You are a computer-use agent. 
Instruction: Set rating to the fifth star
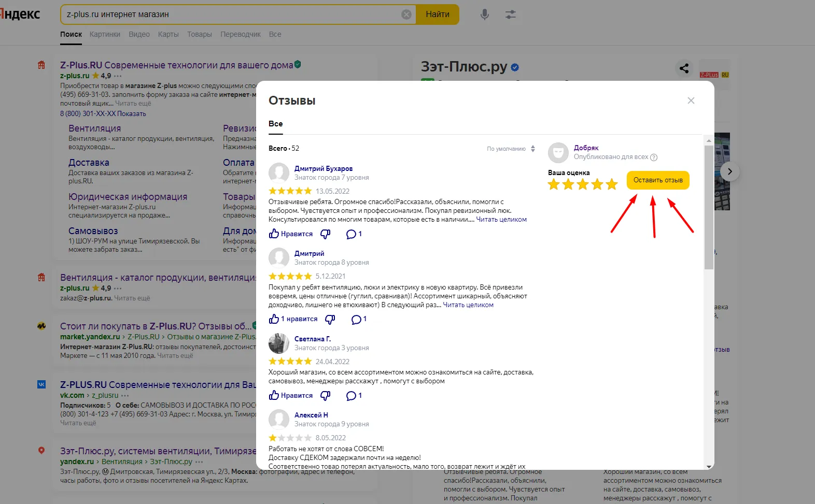tap(612, 184)
